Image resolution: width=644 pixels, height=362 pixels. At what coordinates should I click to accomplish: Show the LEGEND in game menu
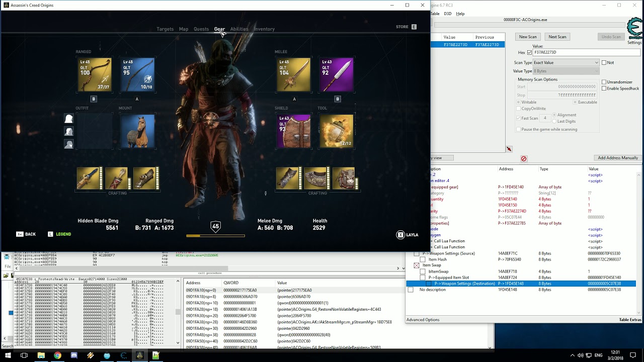59,234
